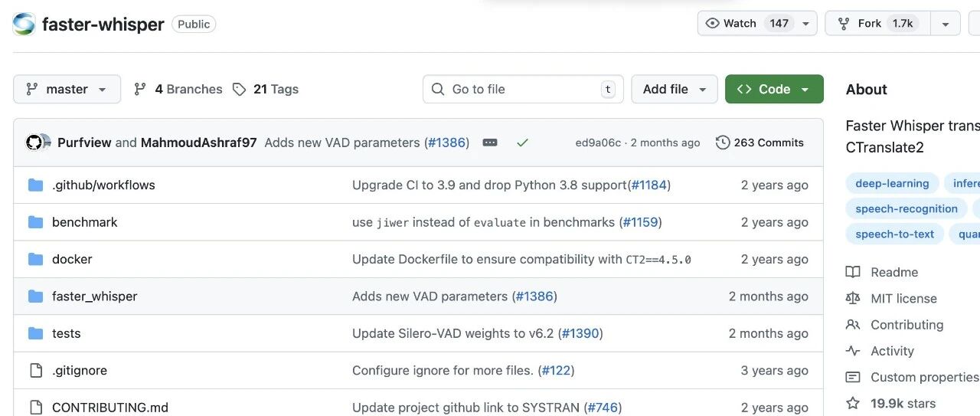Click the faster-whisper repository avatar icon

pyautogui.click(x=24, y=24)
